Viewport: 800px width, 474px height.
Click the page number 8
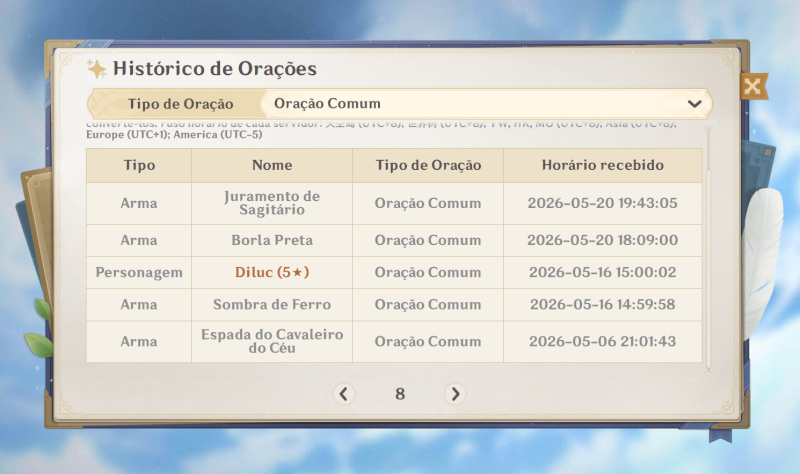point(400,394)
